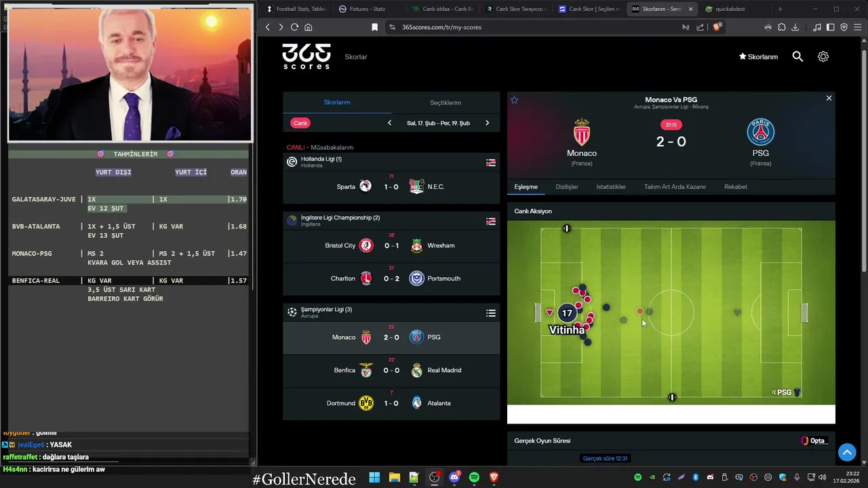Image resolution: width=868 pixels, height=488 pixels.
Task: Open Şampiyonlar Ligi list menu icon
Action: (491, 313)
